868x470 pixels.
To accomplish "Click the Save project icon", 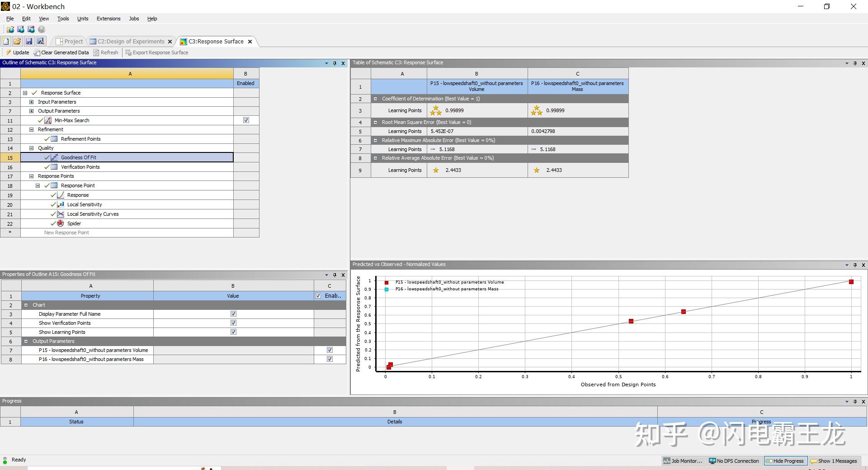I will point(28,41).
